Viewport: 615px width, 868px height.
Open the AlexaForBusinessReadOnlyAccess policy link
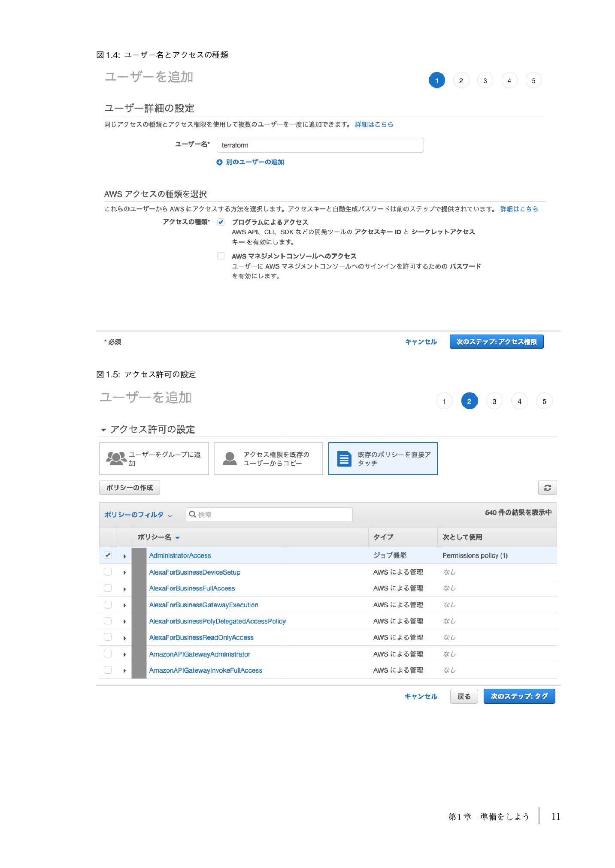(201, 638)
